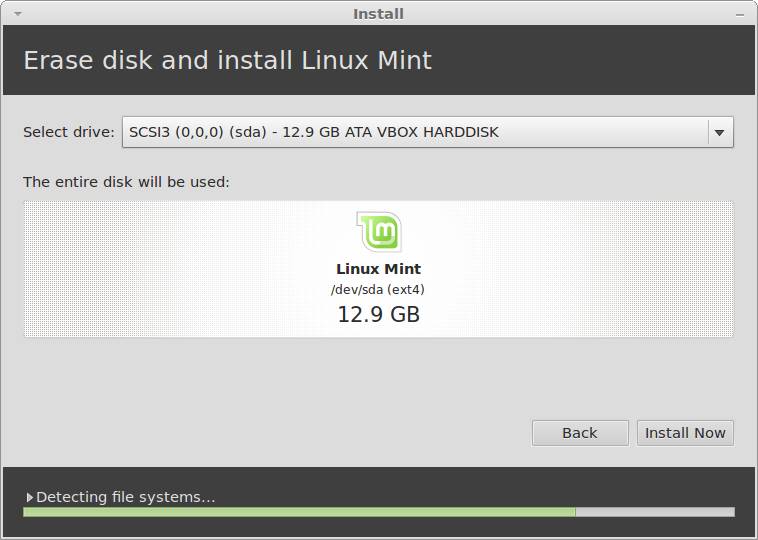The height and width of the screenshot is (540, 758).
Task: Open the drive selection dropdown arrow
Action: (718, 132)
